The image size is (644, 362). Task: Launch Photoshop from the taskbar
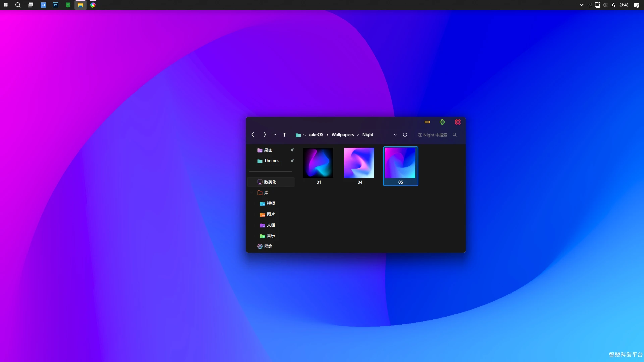tap(56, 5)
